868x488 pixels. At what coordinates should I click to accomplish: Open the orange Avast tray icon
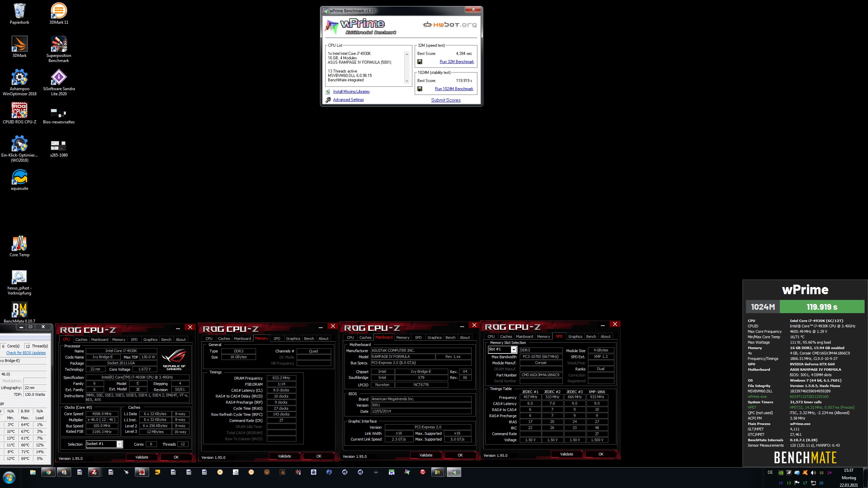(x=805, y=473)
